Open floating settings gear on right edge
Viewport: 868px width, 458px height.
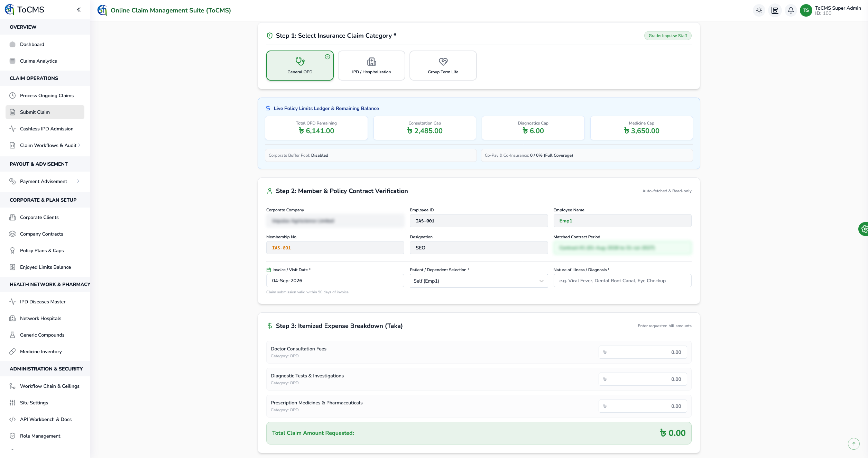[x=863, y=229]
